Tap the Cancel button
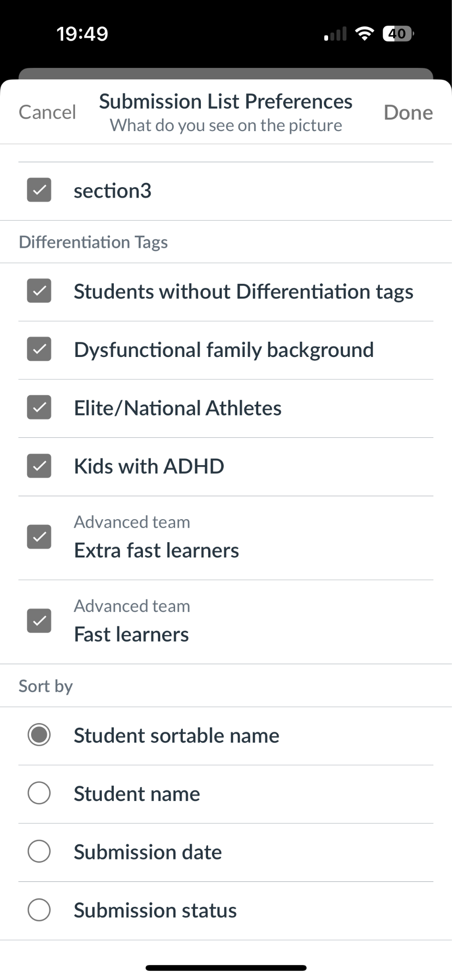 [x=47, y=112]
